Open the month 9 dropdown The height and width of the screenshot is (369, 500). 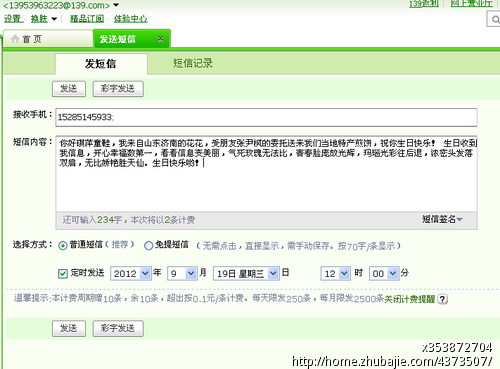pyautogui.click(x=182, y=274)
